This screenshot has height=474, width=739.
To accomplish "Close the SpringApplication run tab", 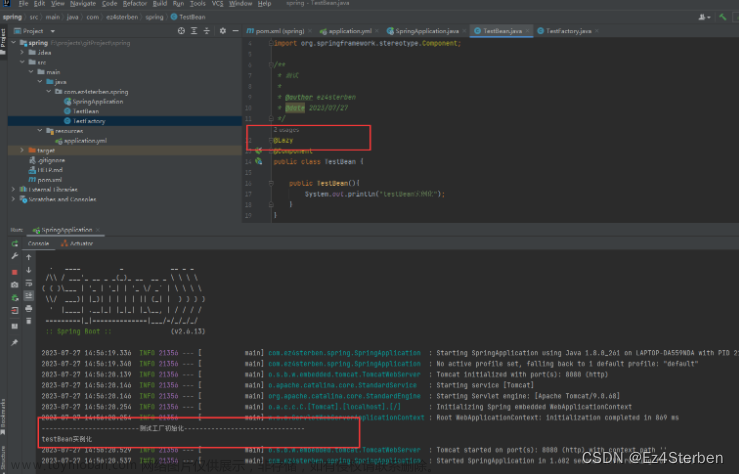I will 98,230.
